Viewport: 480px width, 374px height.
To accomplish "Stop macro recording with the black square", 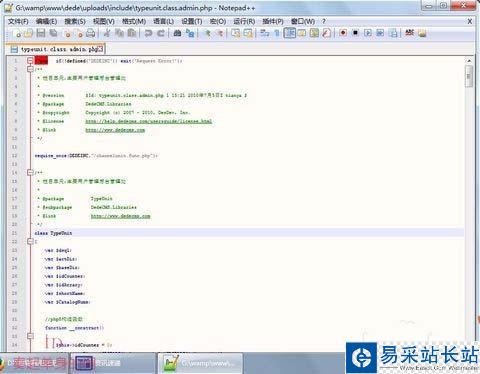I will pos(356,33).
